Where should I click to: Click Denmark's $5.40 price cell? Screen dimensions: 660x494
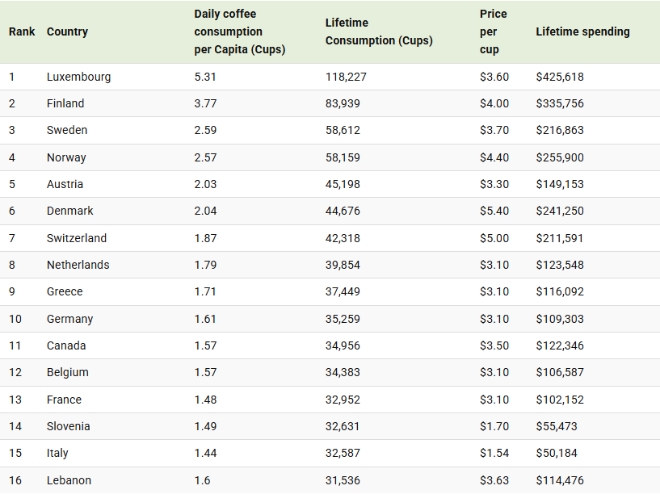[494, 211]
